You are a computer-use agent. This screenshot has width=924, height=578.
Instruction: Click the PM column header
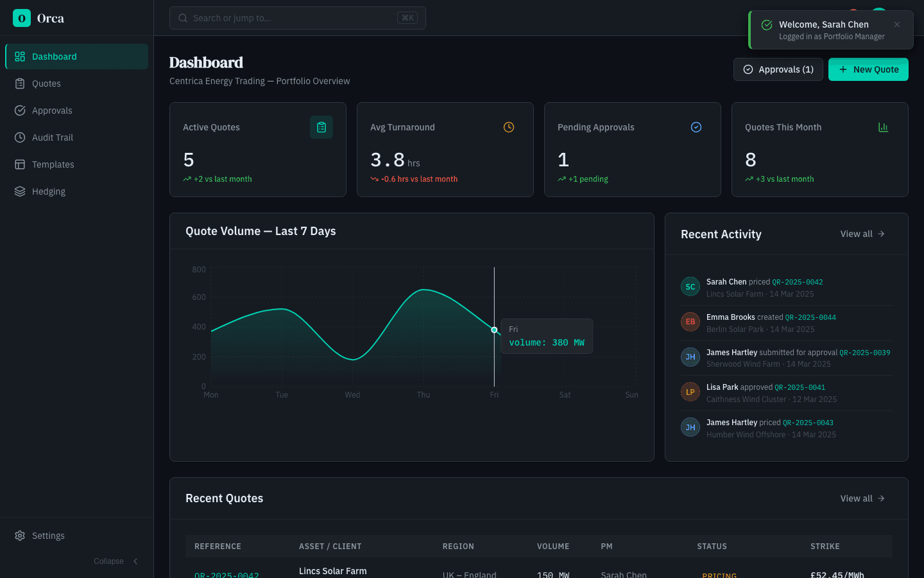pyautogui.click(x=606, y=547)
